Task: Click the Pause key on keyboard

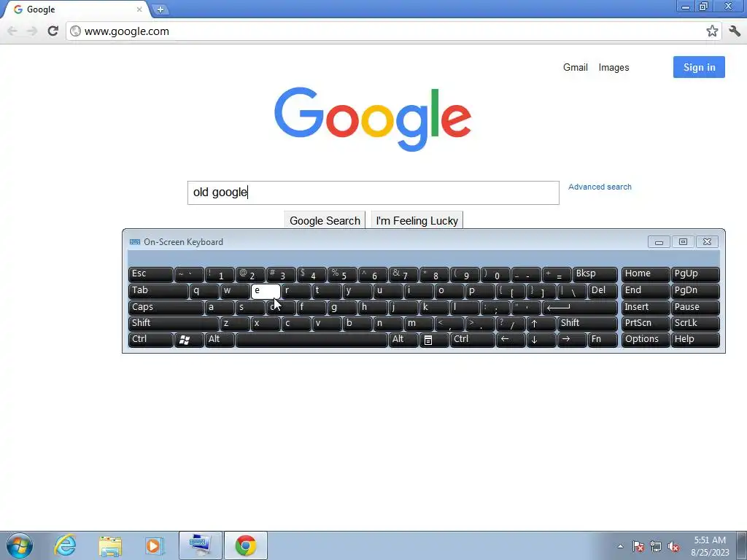Action: click(x=695, y=308)
